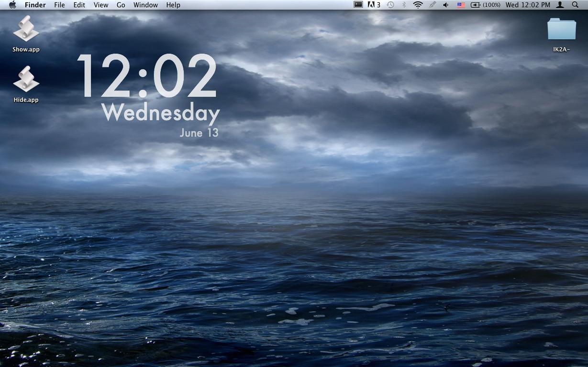
Task: Click the Edit menu
Action: 79,5
